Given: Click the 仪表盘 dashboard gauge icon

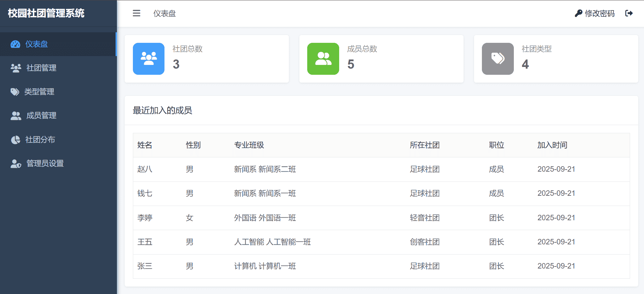Looking at the screenshot, I should tap(15, 44).
